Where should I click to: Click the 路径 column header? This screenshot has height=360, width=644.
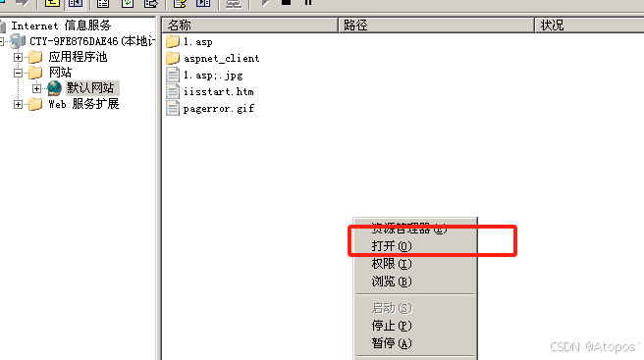[x=437, y=26]
